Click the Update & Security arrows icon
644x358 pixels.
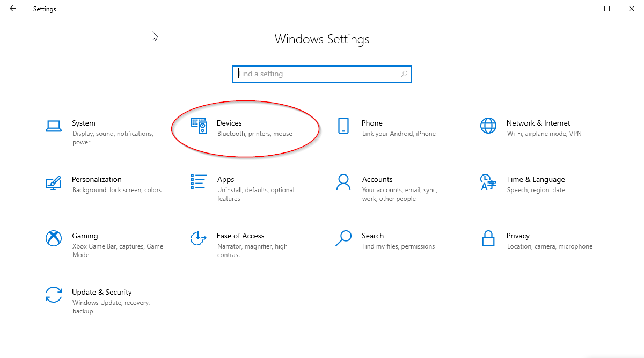[x=54, y=295]
